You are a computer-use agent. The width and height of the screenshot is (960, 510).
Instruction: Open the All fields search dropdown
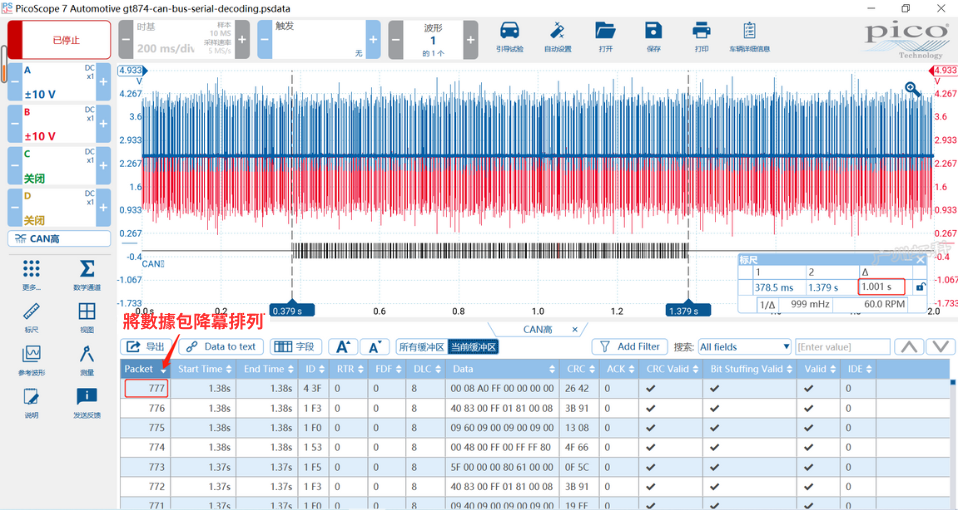coord(744,347)
